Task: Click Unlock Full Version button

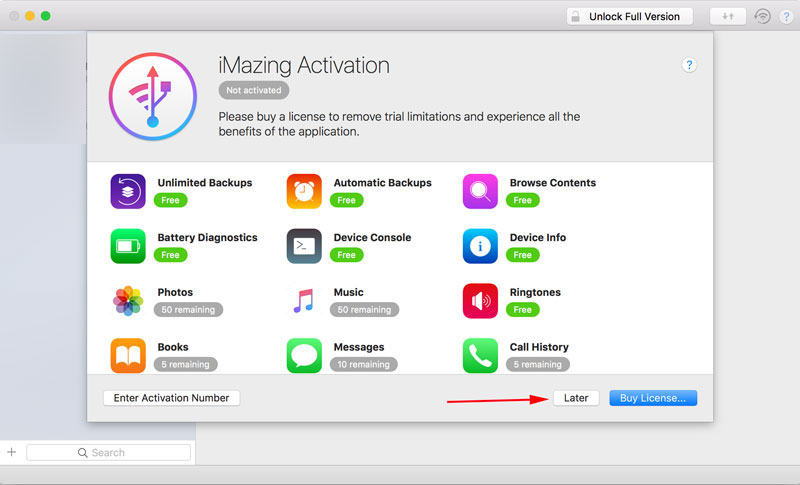Action: click(630, 16)
